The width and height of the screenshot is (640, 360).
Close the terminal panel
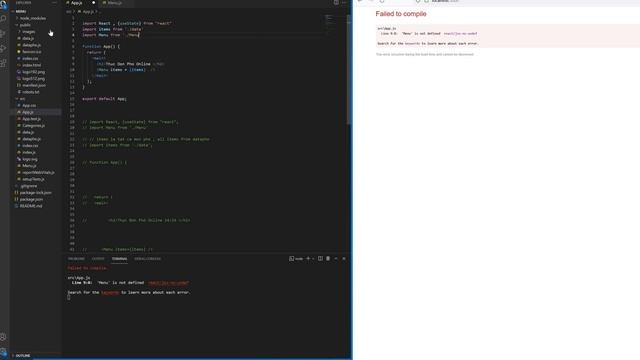tap(344, 258)
